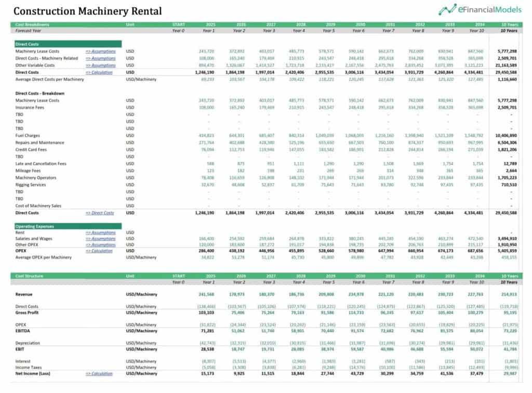Open Assumptions link for Other OPEX
Screen dimensions: 532x393
[x=100, y=245]
